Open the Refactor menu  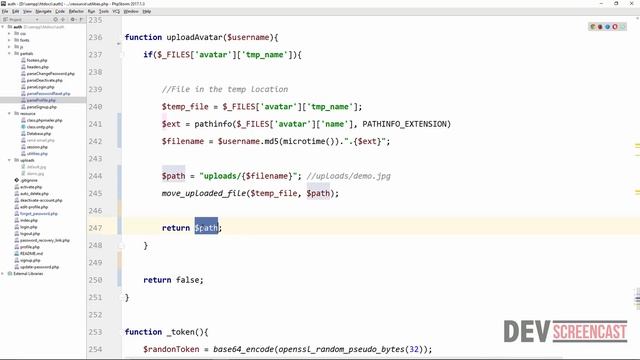[76, 11]
